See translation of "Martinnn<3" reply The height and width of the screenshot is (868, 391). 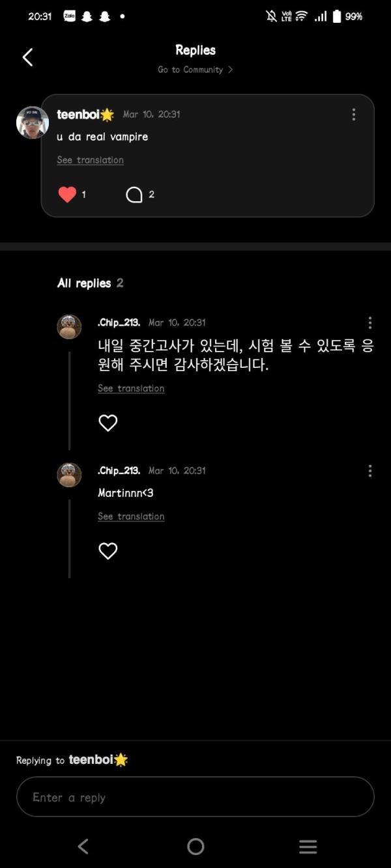131,516
